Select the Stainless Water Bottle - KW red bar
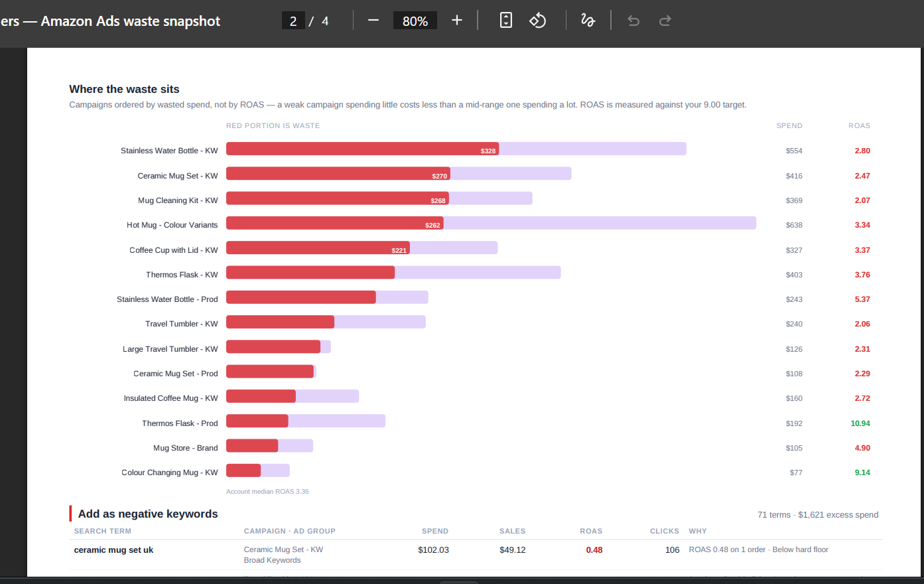The image size is (924, 584). tap(362, 149)
